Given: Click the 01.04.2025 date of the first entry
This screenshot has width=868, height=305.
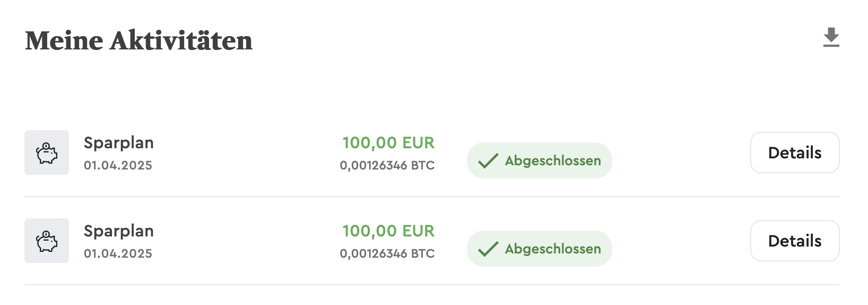Looking at the screenshot, I should (x=118, y=166).
